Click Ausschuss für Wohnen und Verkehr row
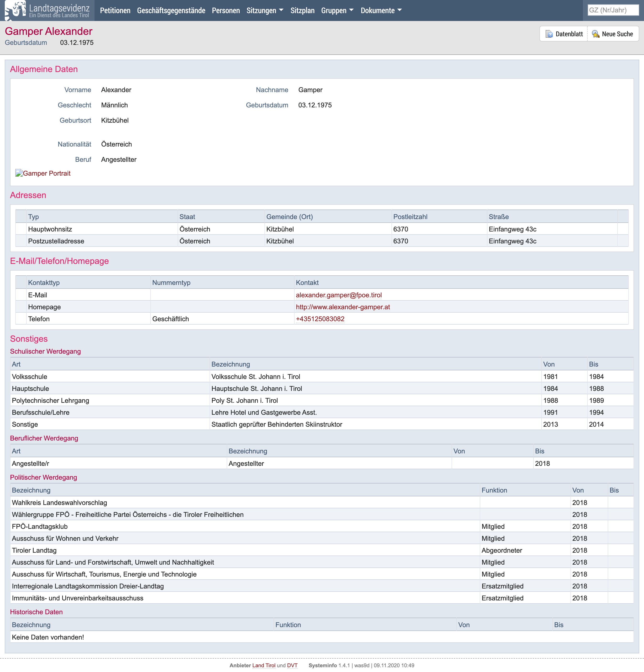 (322, 538)
